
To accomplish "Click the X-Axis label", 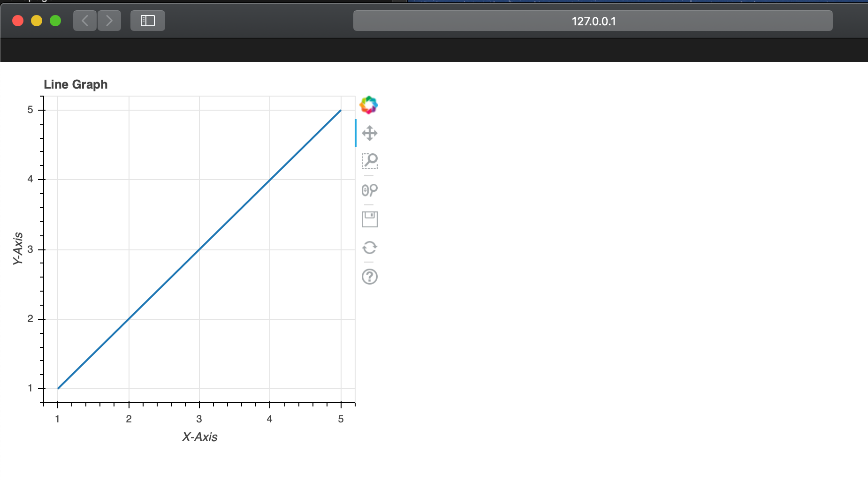I will 200,436.
